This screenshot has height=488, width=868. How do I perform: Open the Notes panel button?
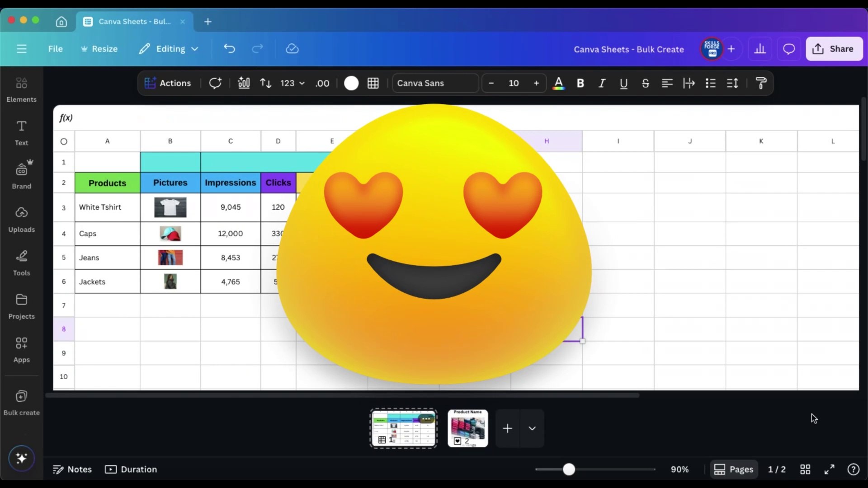(72, 469)
